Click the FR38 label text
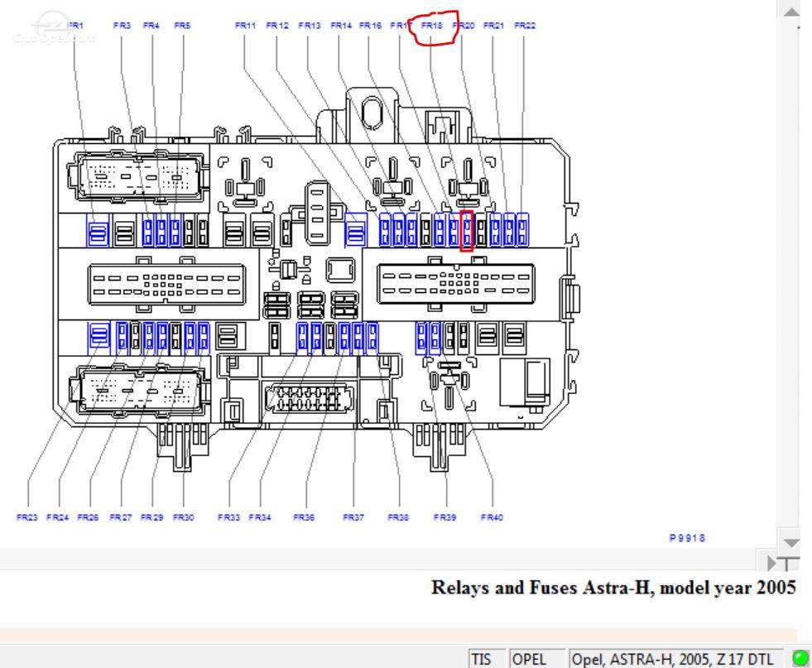Screen dimensions: 812x668 click(x=398, y=517)
